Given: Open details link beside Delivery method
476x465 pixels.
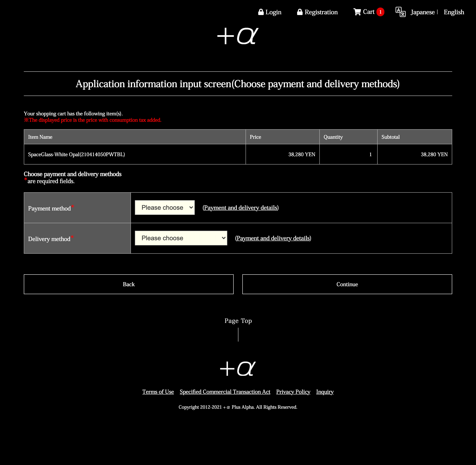Looking at the screenshot, I should [x=273, y=238].
